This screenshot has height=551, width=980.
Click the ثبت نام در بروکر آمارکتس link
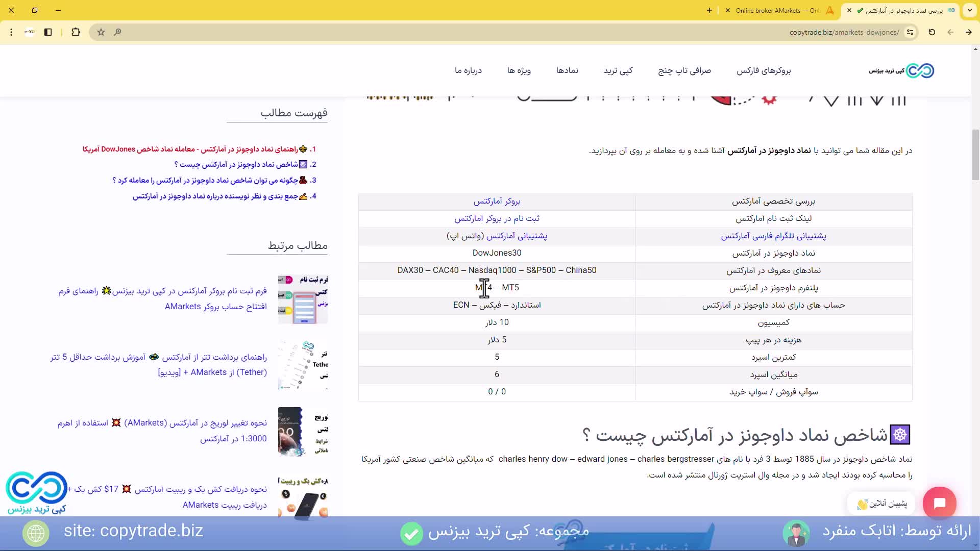pyautogui.click(x=497, y=218)
